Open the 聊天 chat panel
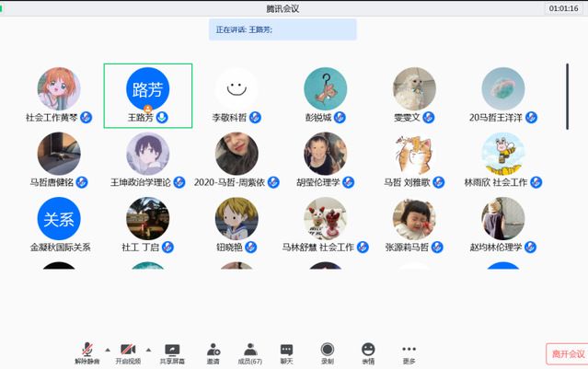Image resolution: width=588 pixels, height=369 pixels. point(286,352)
